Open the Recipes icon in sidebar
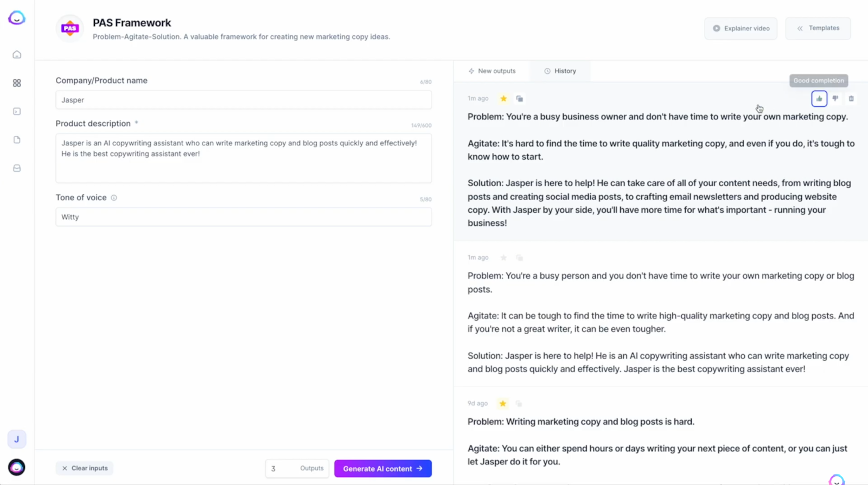 17,111
